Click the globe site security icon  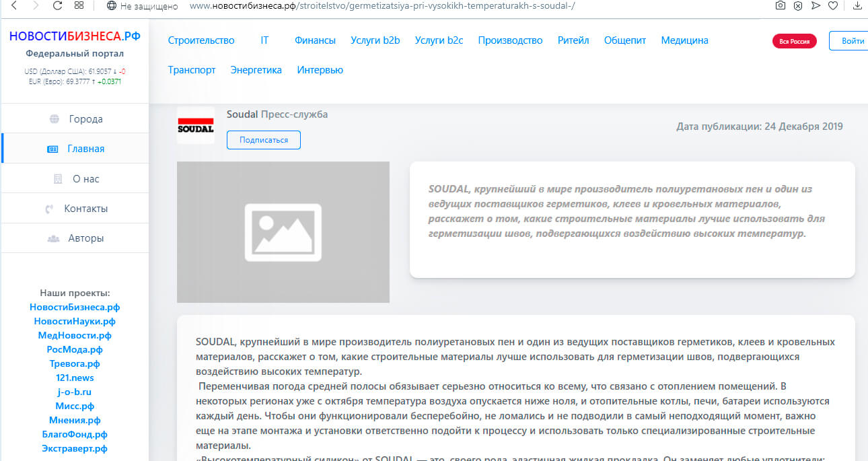click(x=112, y=6)
